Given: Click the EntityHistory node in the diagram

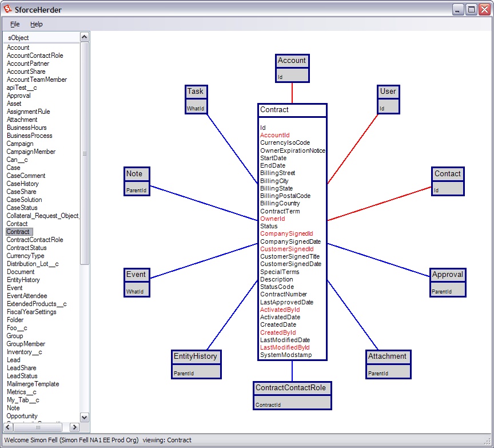Looking at the screenshot, I should 196,364.
